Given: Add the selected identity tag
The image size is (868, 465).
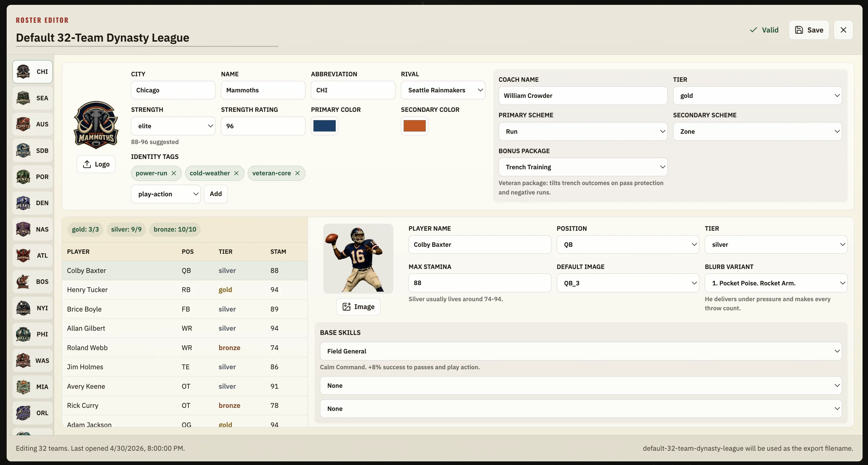Looking at the screenshot, I should tap(216, 194).
